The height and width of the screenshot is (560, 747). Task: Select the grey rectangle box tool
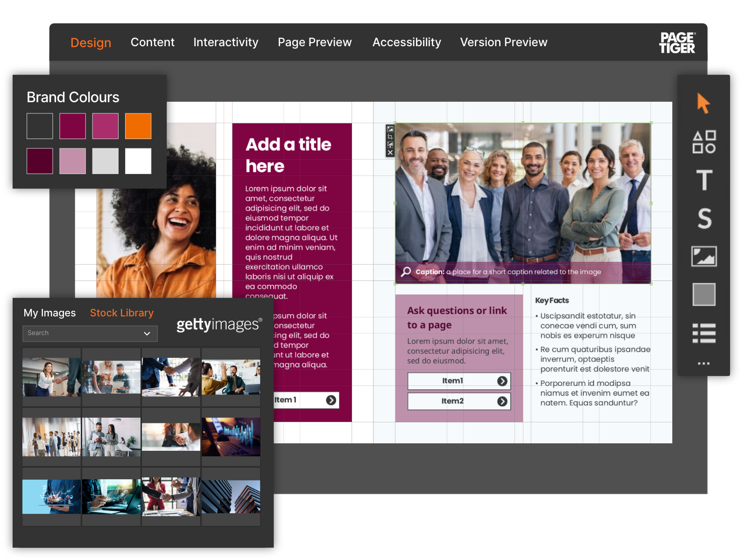[704, 294]
